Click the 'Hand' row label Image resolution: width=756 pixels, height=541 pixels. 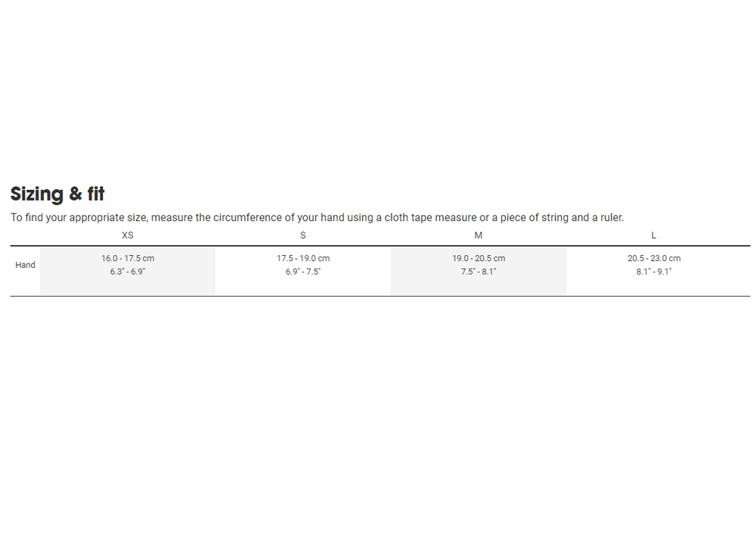tap(25, 265)
